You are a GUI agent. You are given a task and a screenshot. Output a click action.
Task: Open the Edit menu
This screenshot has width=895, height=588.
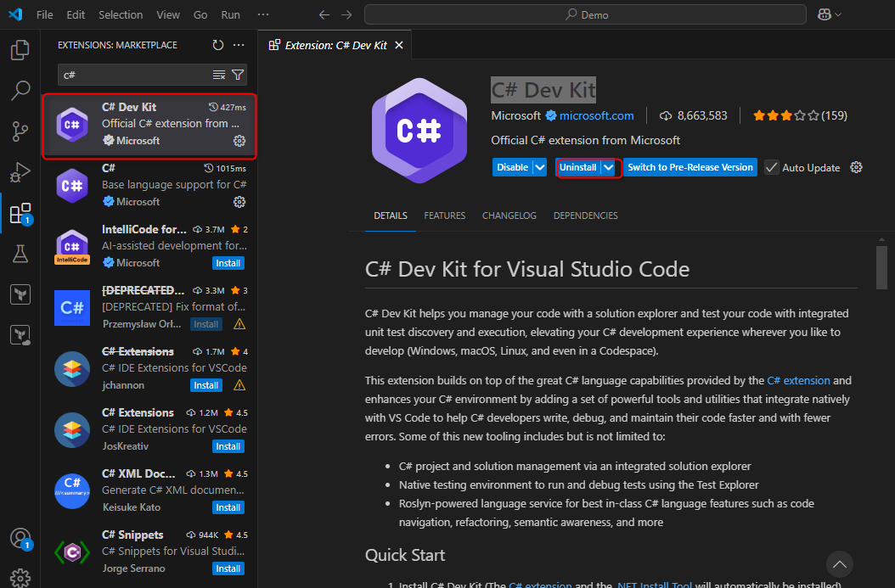[x=76, y=14]
